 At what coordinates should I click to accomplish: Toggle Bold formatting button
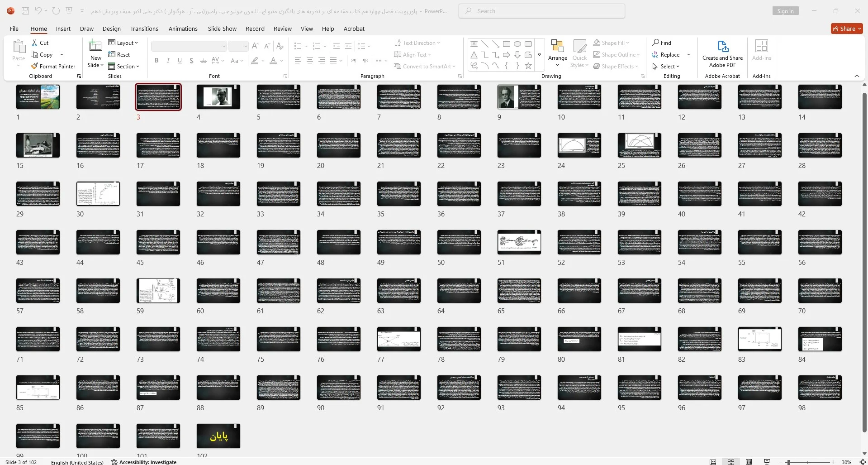coord(157,60)
